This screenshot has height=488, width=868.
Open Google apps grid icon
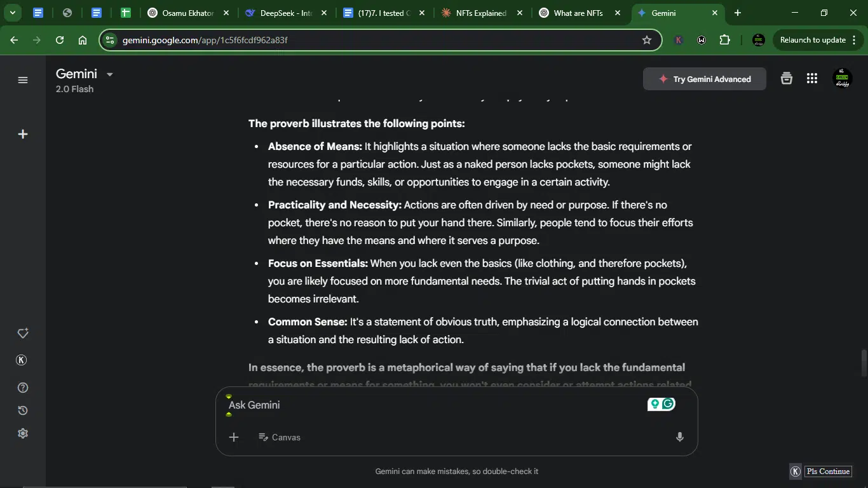click(812, 79)
